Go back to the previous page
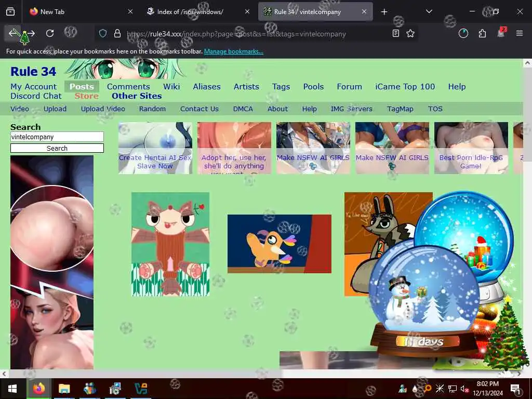This screenshot has height=399, width=532. point(13,33)
